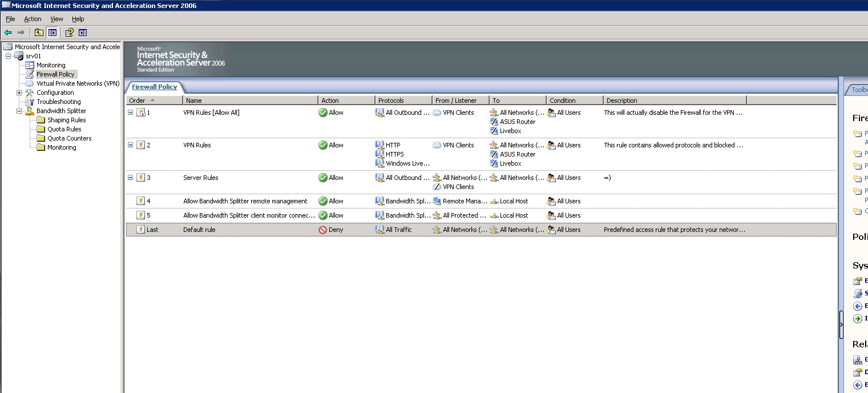Collapse the srv01 tree node
The image size is (868, 393).
click(x=9, y=56)
